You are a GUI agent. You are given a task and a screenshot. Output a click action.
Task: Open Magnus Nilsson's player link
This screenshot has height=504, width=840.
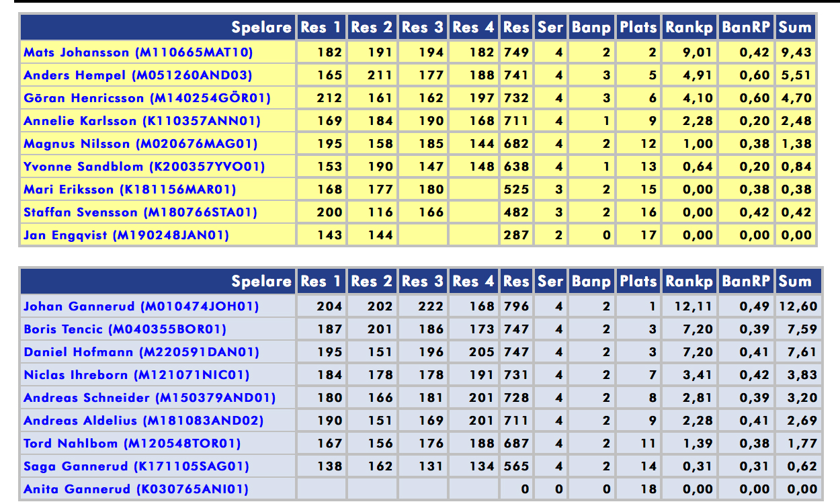click(140, 144)
